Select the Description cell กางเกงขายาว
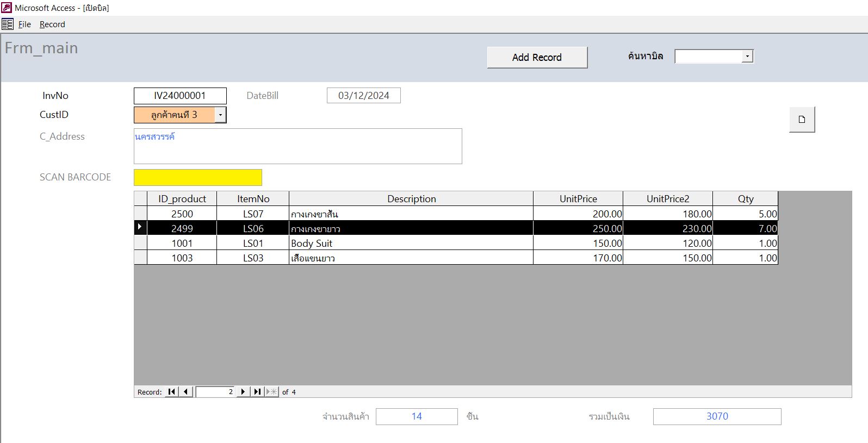This screenshot has height=443, width=868. (411, 228)
